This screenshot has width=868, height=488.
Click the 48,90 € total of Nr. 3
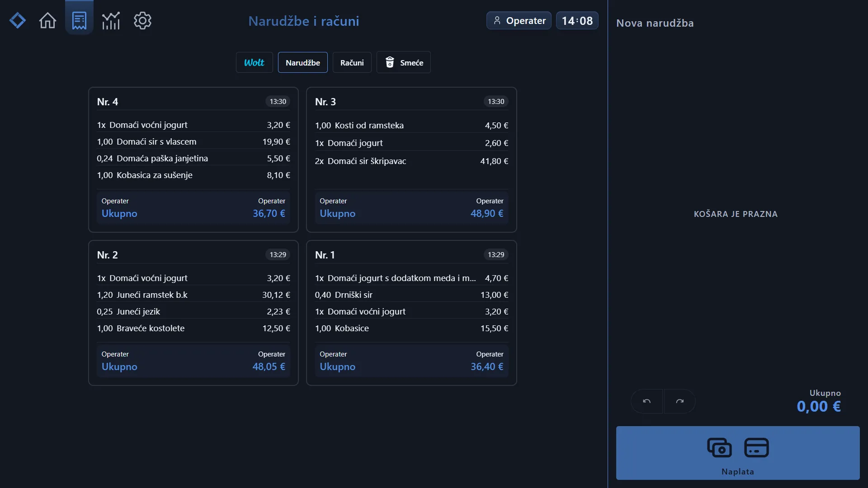pos(487,213)
